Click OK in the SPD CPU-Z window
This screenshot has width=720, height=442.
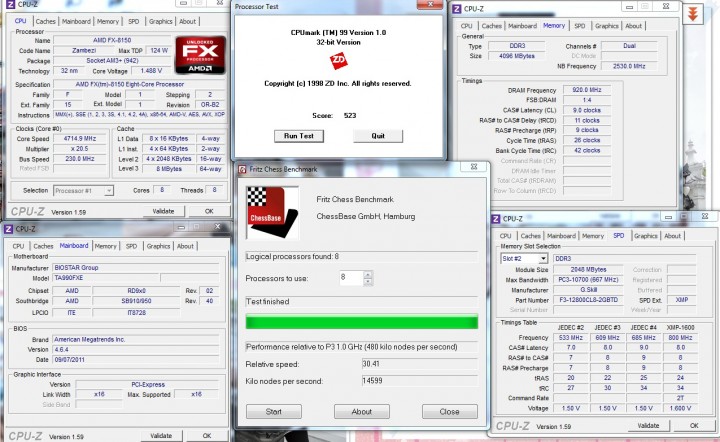pos(694,425)
